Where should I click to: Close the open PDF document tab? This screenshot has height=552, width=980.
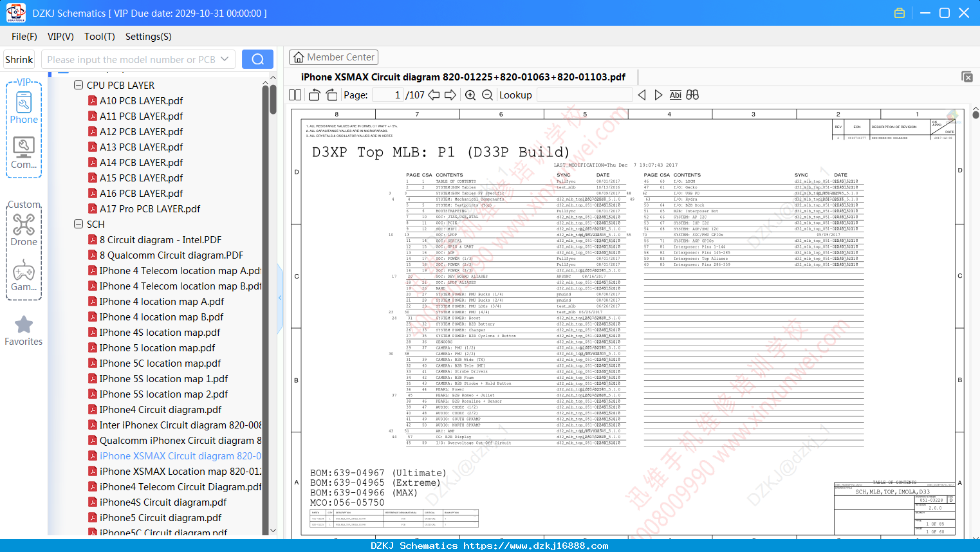pos(967,77)
